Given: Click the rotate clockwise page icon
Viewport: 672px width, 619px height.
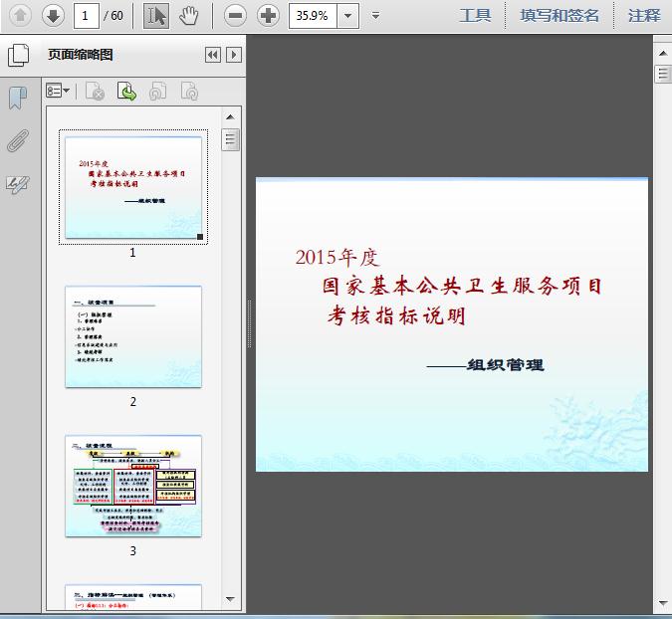Looking at the screenshot, I should click(189, 91).
